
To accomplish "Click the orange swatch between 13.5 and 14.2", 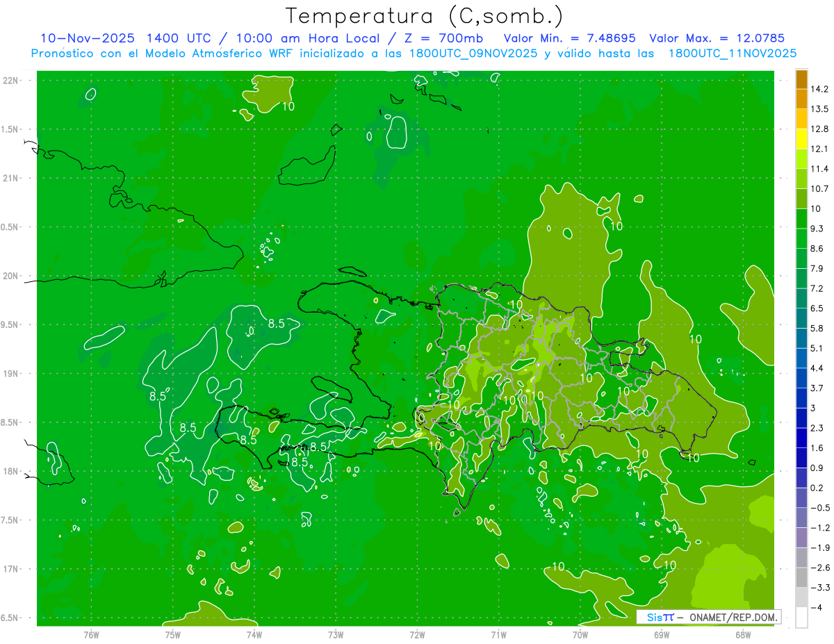I will (x=801, y=99).
